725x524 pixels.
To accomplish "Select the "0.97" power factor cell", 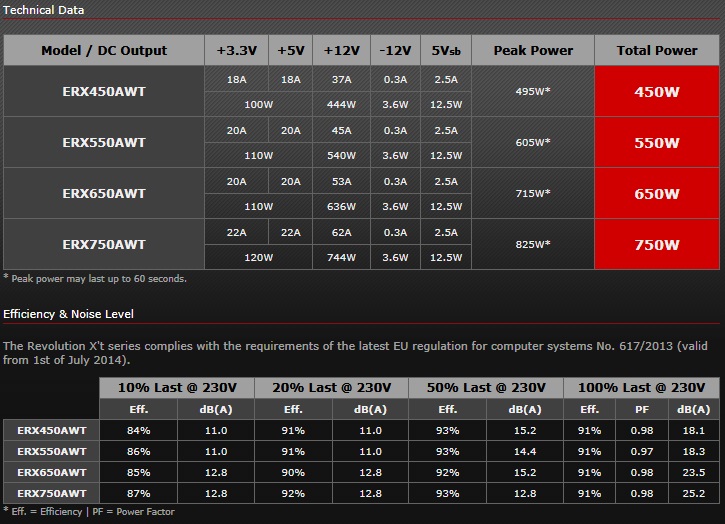I will coord(642,451).
